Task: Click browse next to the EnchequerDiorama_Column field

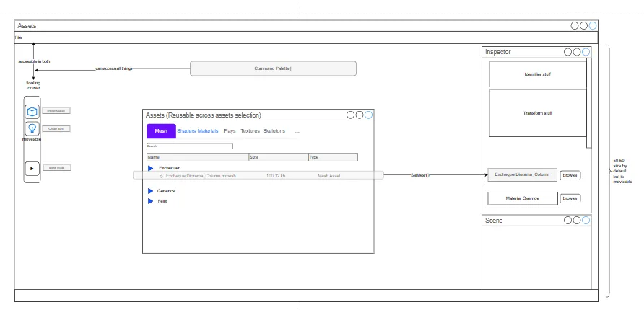Action: pyautogui.click(x=570, y=175)
